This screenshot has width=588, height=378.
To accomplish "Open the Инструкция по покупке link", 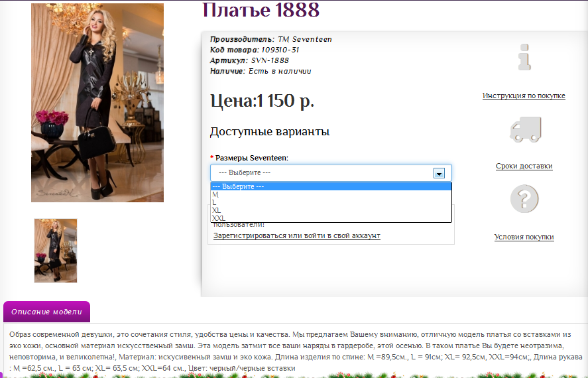I will tap(524, 95).
